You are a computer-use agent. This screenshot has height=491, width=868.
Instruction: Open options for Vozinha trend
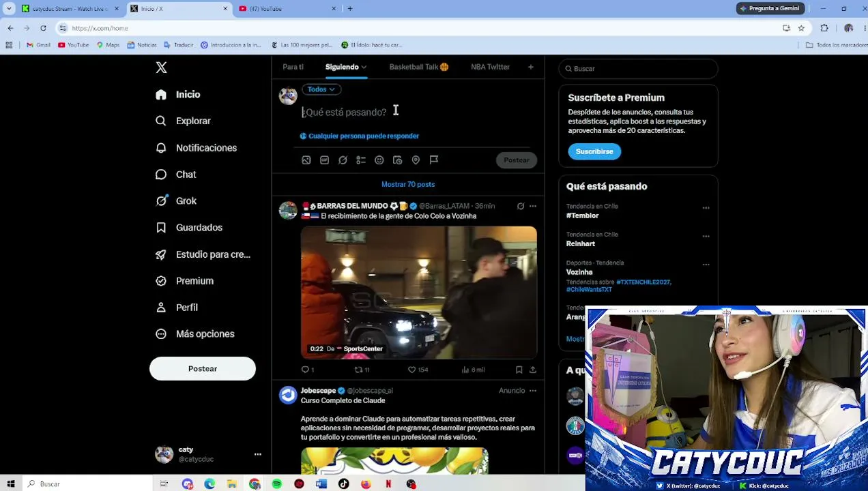click(706, 265)
